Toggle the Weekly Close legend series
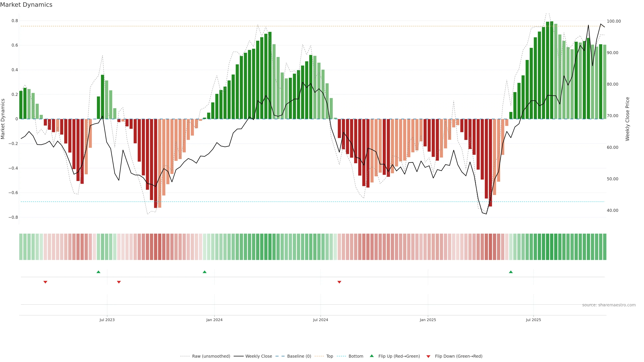The height and width of the screenshot is (362, 644). [x=258, y=356]
